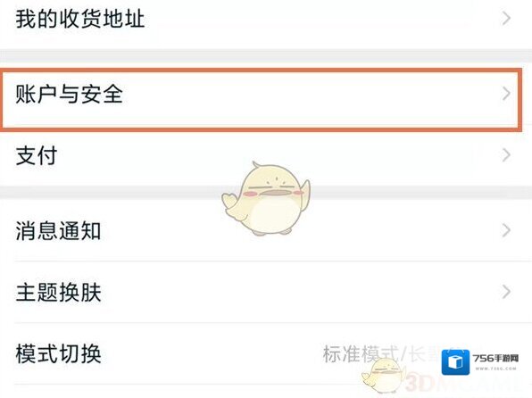Click gray divider band above 账户与安全

coord(266,55)
